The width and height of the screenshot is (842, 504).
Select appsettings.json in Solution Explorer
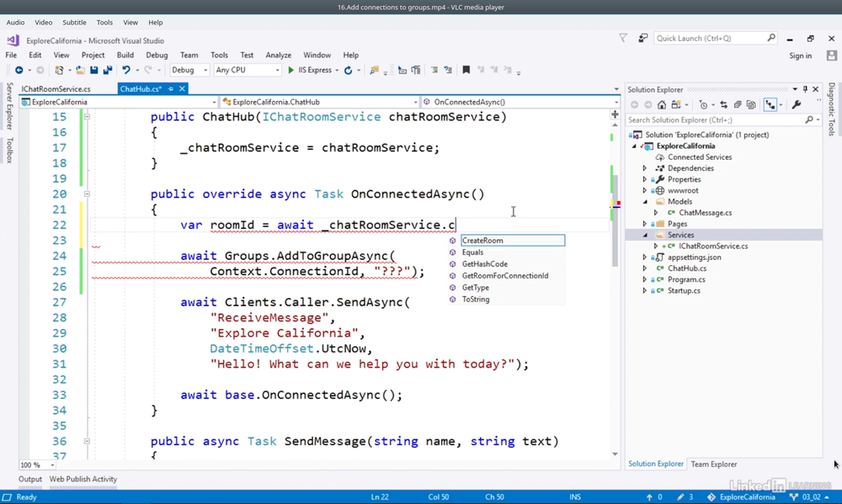pos(695,257)
